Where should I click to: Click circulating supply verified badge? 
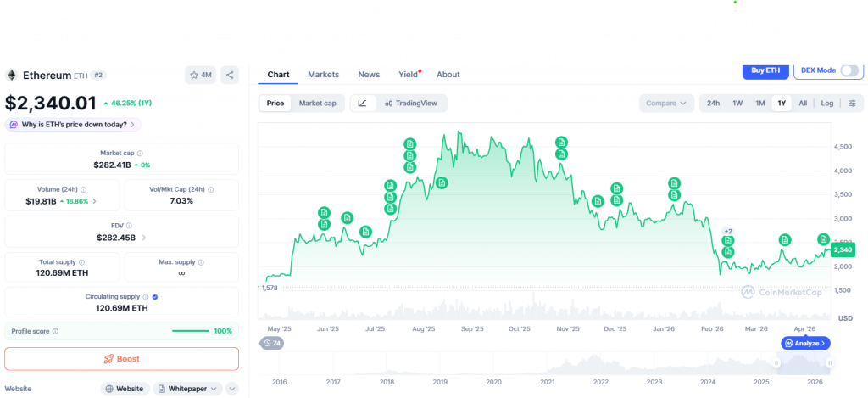click(155, 297)
